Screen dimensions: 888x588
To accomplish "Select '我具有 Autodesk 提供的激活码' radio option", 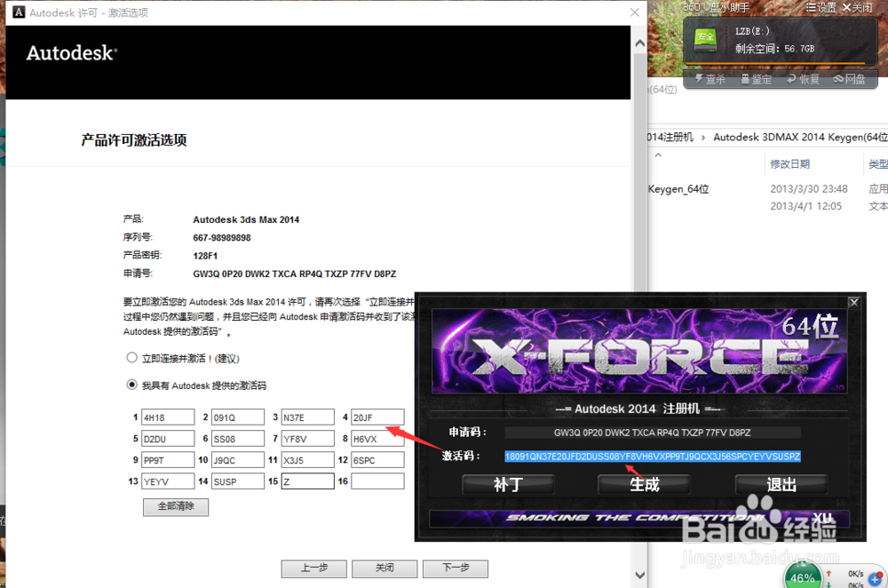I will tap(132, 385).
